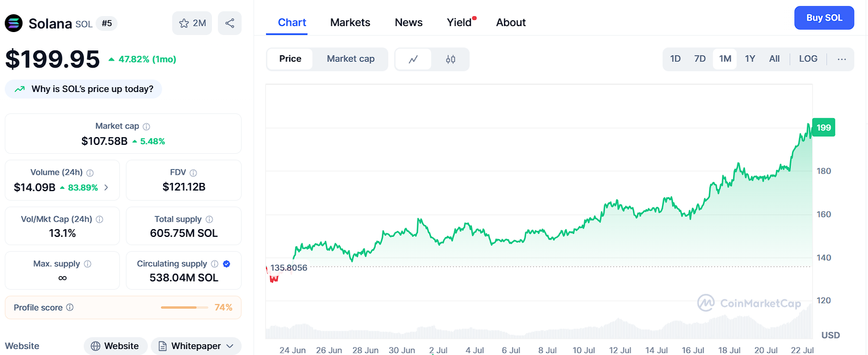Select the Price toggle

coord(290,59)
